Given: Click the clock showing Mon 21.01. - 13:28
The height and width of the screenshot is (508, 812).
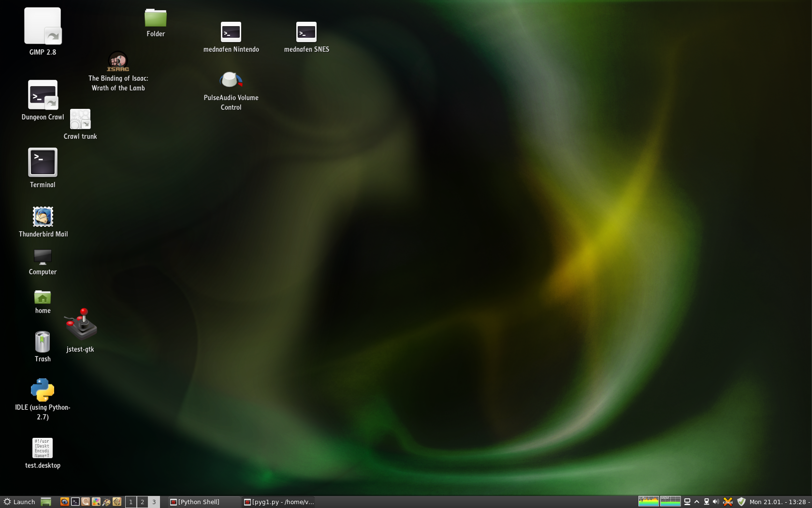Looking at the screenshot, I should point(780,502).
